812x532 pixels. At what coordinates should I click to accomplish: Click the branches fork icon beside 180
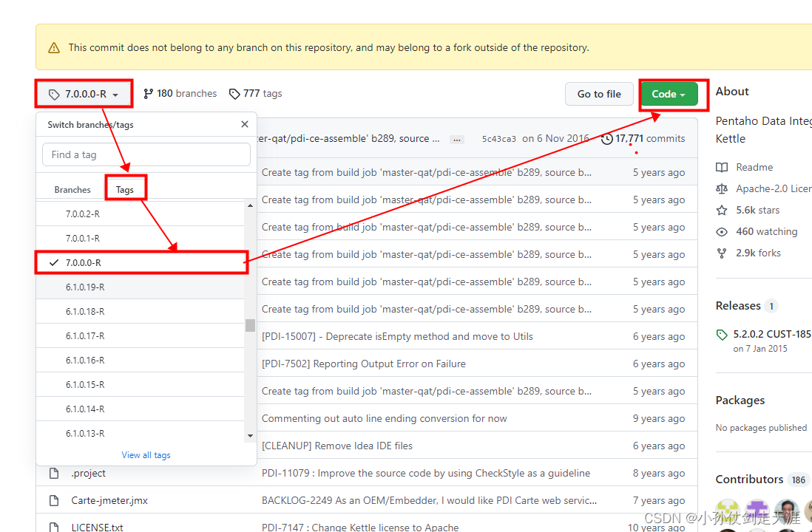pyautogui.click(x=149, y=94)
